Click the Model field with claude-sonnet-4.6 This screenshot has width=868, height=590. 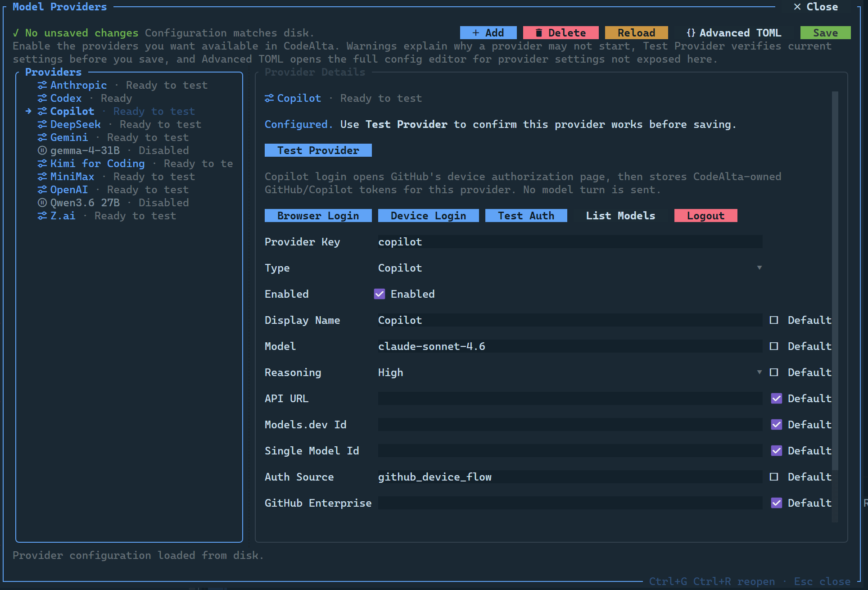click(x=570, y=346)
